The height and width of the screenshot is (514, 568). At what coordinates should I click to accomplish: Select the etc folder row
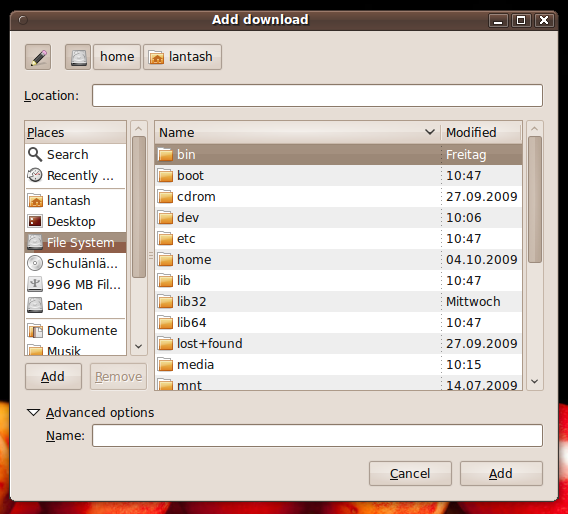[339, 239]
